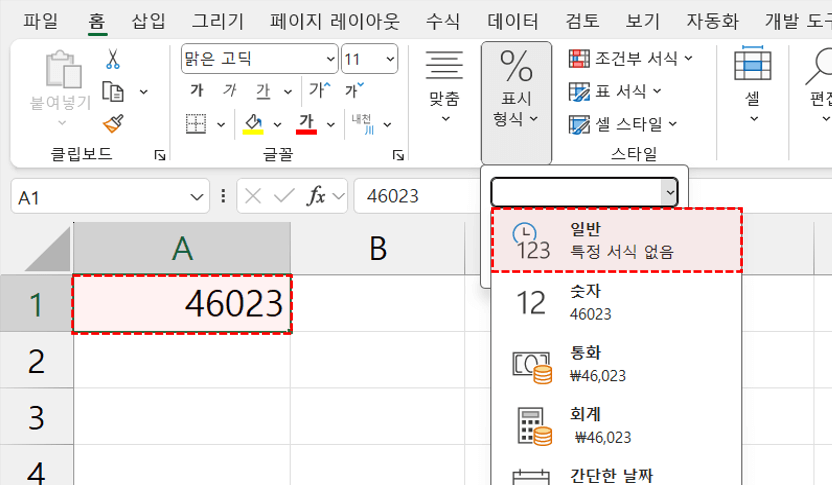This screenshot has height=485, width=832.
Task: Expand the borders options arrow
Action: 221,125
